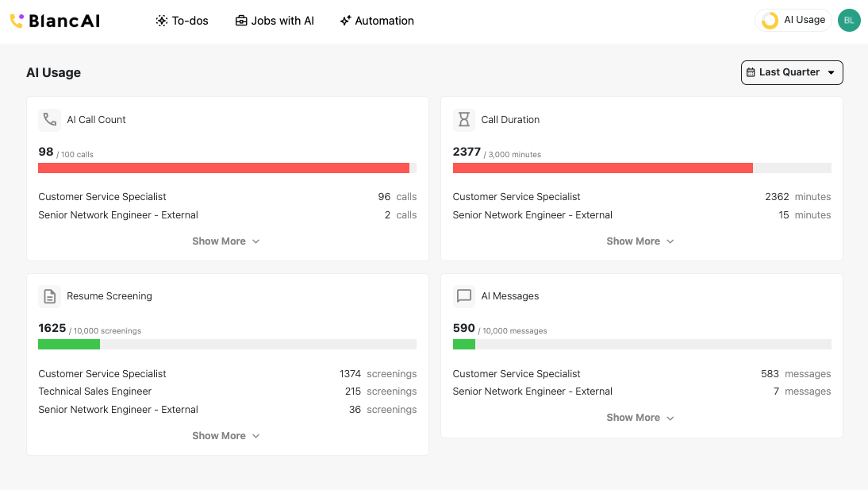
Task: Click the AI Usage button in header
Action: click(793, 21)
